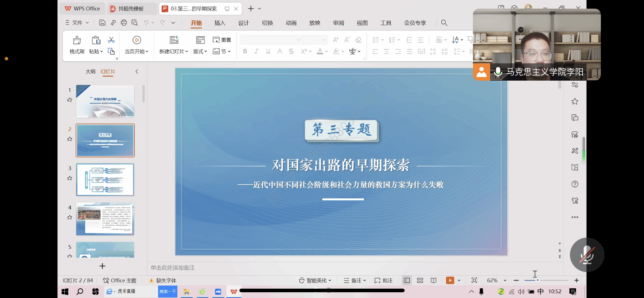Select slide 3 thumbnail

click(x=105, y=180)
